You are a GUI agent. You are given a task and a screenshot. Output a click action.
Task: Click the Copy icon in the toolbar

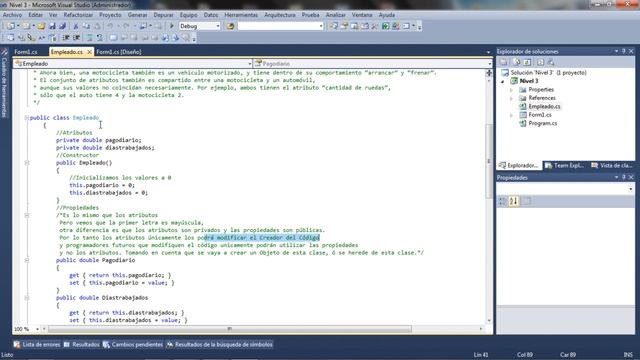[86, 26]
